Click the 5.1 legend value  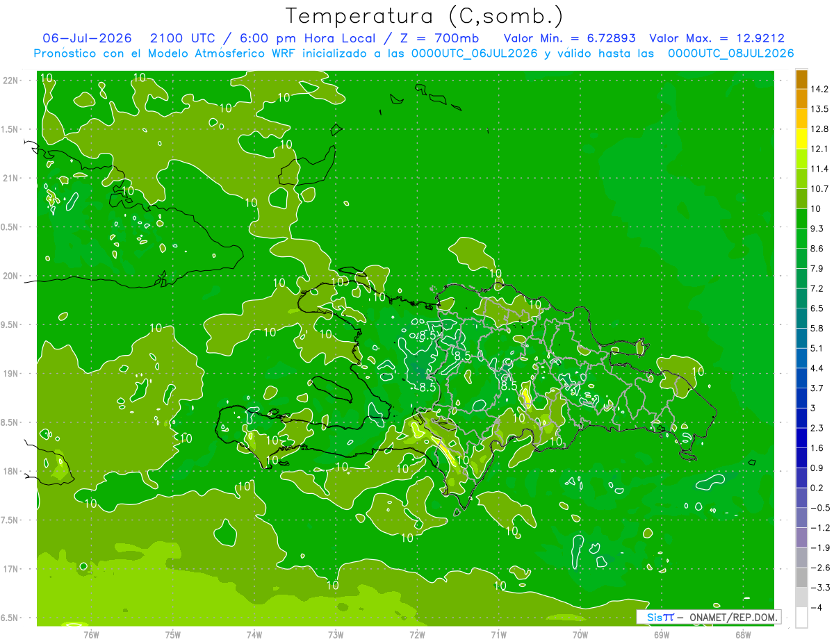pyautogui.click(x=817, y=348)
